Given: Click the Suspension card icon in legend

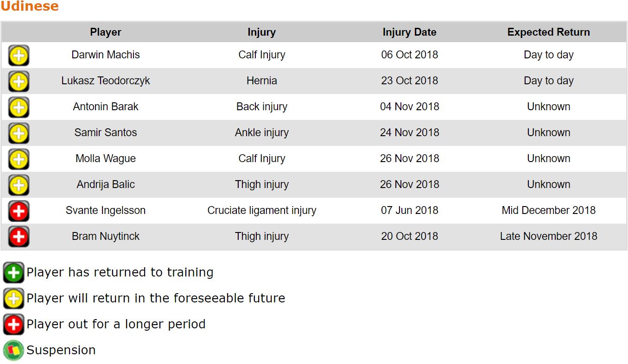Looking at the screenshot, I should tap(13, 350).
